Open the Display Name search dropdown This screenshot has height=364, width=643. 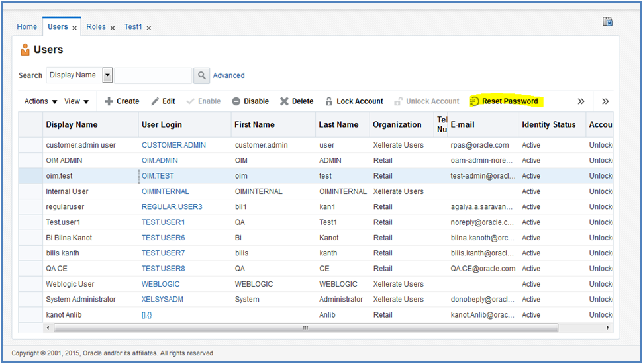coord(107,75)
